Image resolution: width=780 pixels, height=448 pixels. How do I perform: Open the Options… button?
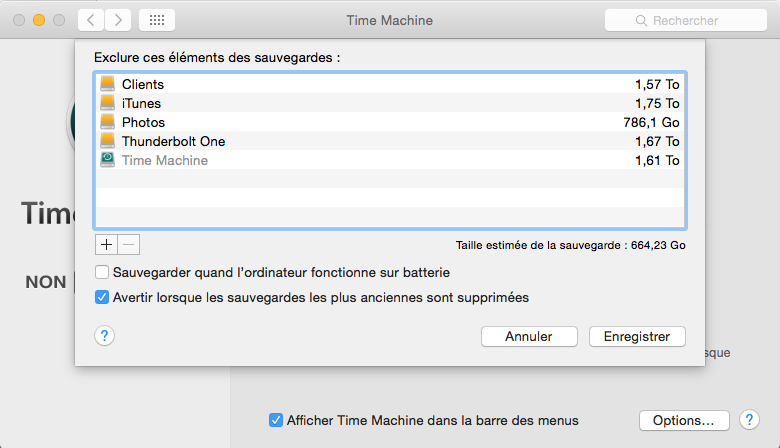click(x=684, y=421)
